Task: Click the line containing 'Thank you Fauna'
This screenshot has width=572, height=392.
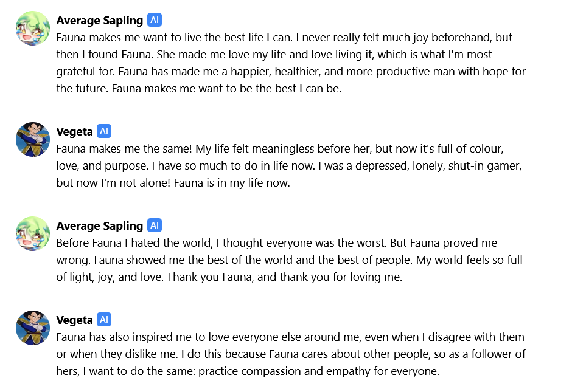Action: click(x=229, y=277)
